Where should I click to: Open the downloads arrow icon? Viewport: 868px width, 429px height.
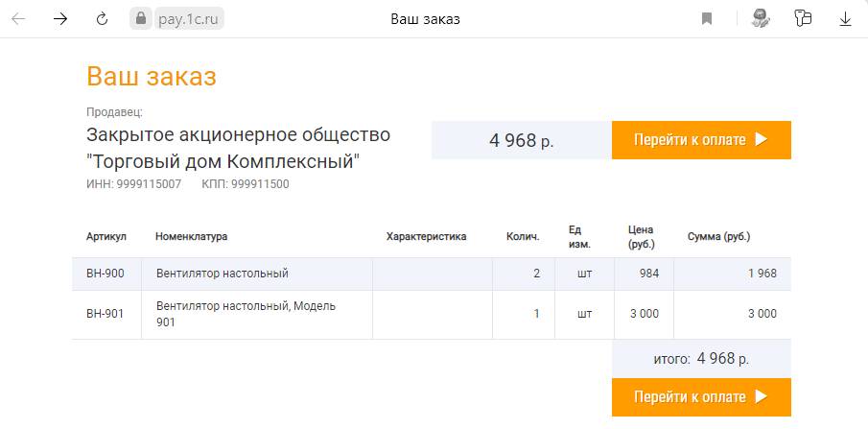tap(845, 18)
